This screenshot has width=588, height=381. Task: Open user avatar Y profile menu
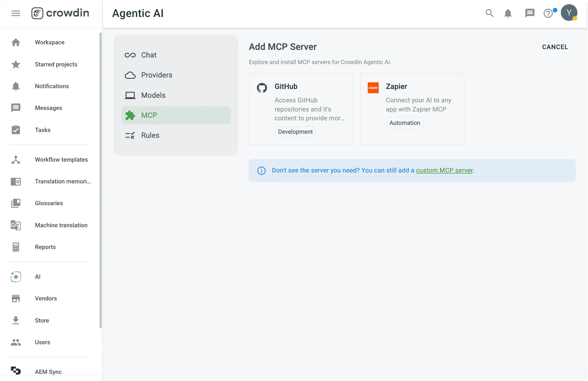coord(569,13)
